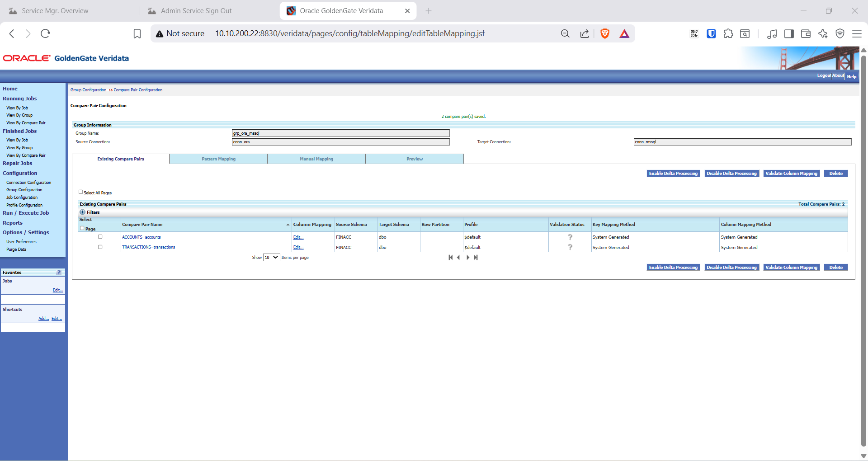The height and width of the screenshot is (461, 868).
Task: Select the ACCOUNTS=accounts row checkbox
Action: [x=100, y=237]
